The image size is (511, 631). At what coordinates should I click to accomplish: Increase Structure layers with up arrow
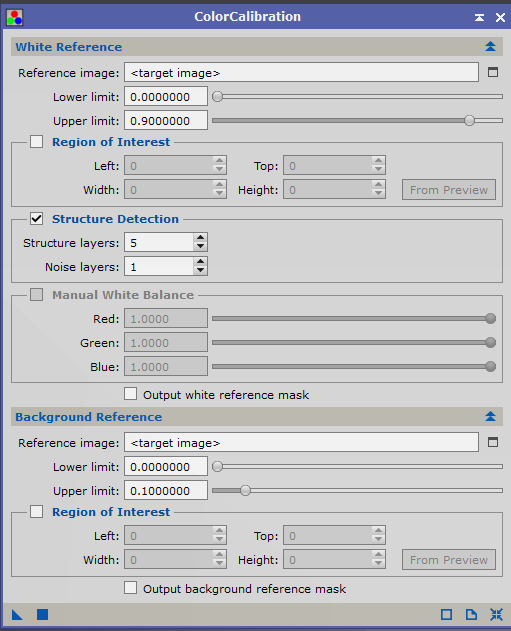200,238
